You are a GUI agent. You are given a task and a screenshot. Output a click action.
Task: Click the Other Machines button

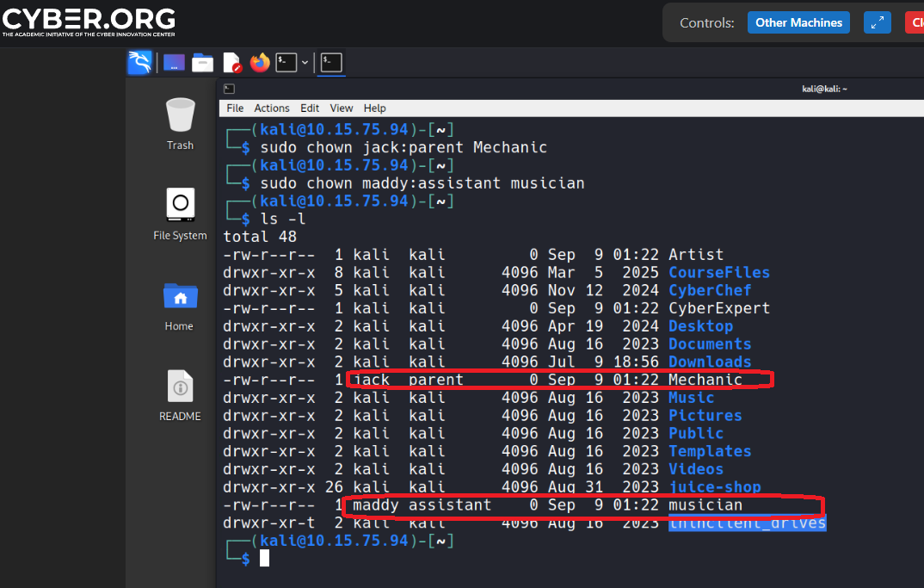tap(798, 23)
